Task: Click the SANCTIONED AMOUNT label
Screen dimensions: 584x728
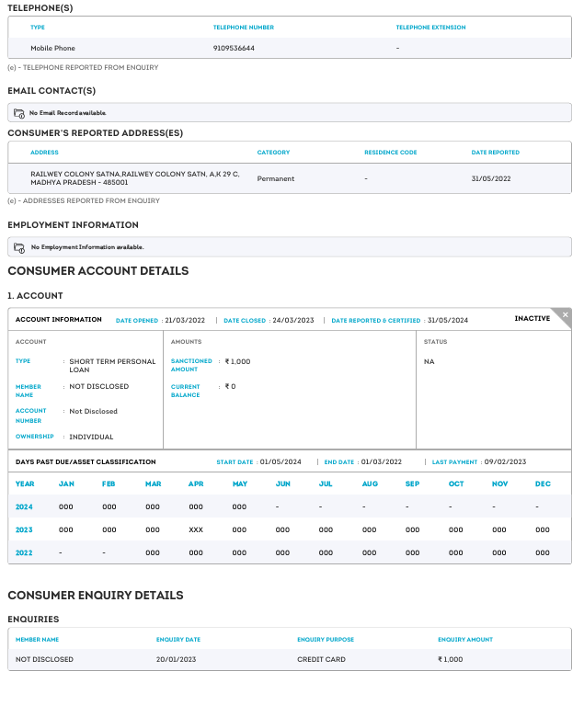Action: [x=191, y=365]
